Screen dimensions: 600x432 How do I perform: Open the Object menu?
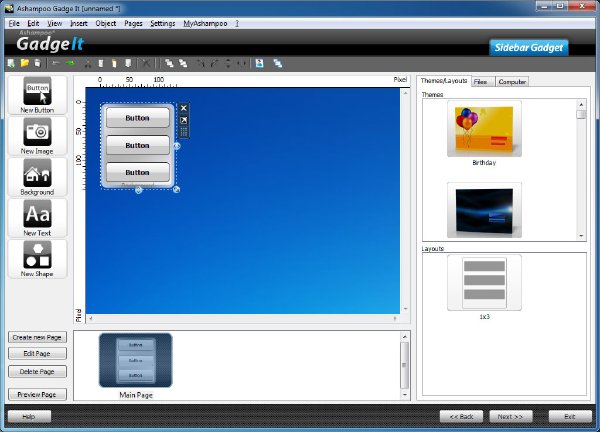[106, 23]
